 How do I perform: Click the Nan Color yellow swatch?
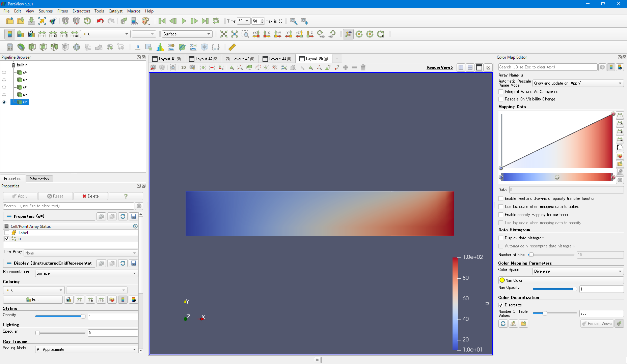click(x=502, y=280)
